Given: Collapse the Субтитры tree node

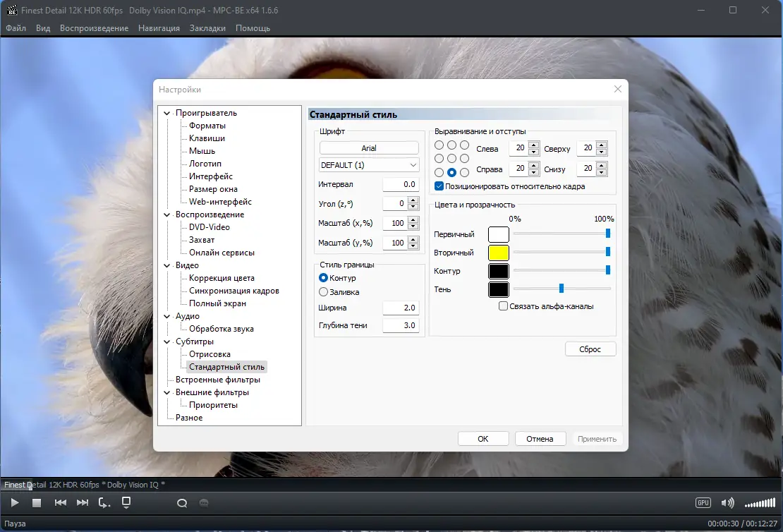Looking at the screenshot, I should [x=166, y=341].
